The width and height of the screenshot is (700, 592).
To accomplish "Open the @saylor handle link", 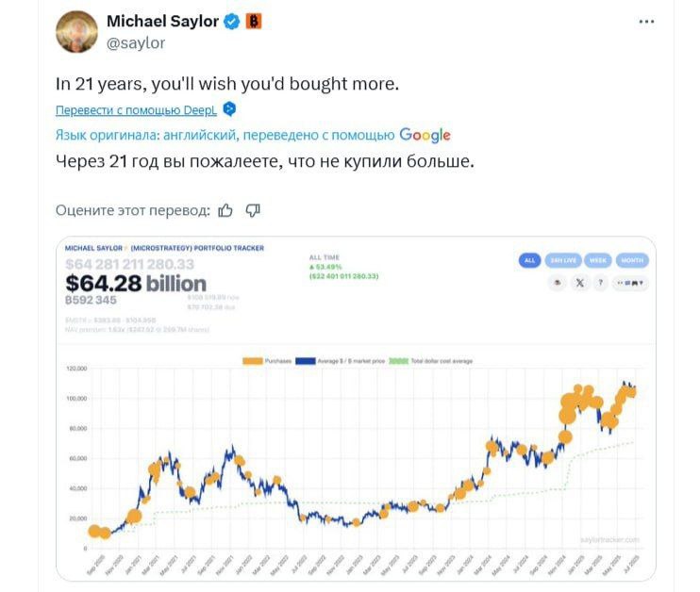I will pos(136,42).
